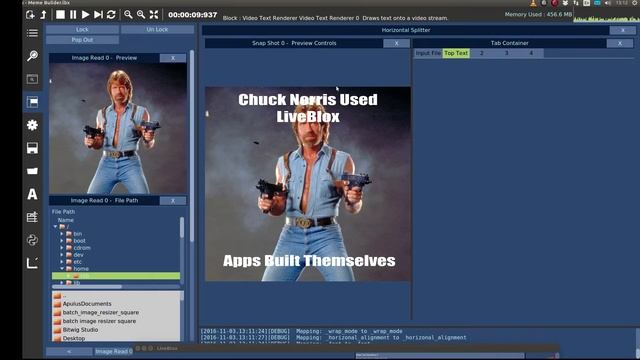Open the search magnifier sidebar icon
Image resolution: width=640 pixels, height=360 pixels.
pyautogui.click(x=32, y=56)
